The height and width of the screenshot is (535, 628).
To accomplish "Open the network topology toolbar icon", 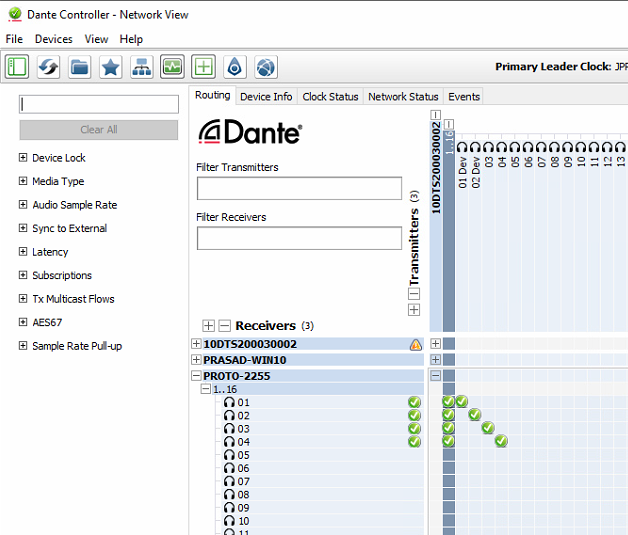I will click(x=142, y=66).
